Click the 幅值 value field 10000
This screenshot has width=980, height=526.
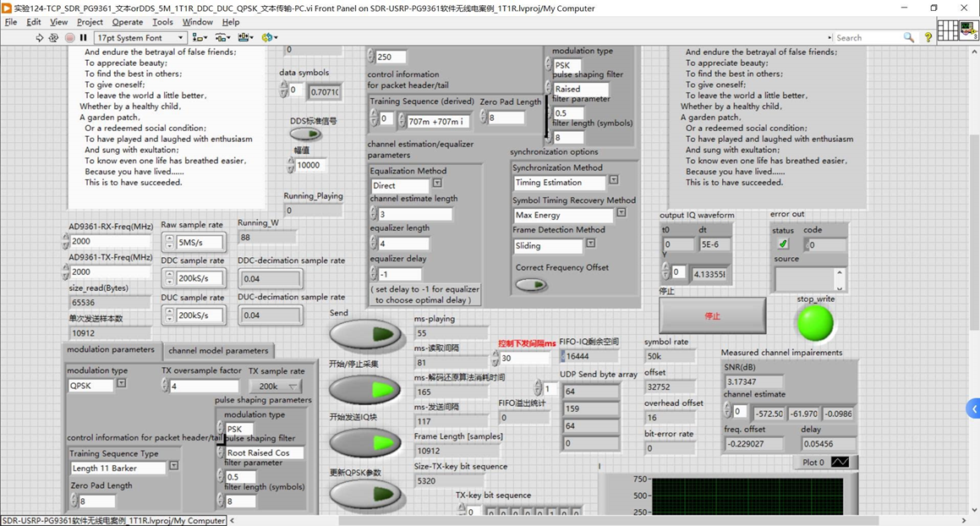click(x=310, y=165)
